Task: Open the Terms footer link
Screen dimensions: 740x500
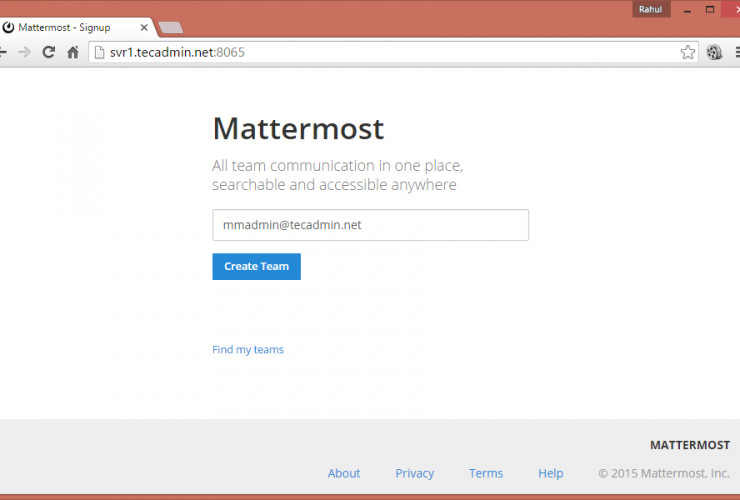Action: [486, 473]
